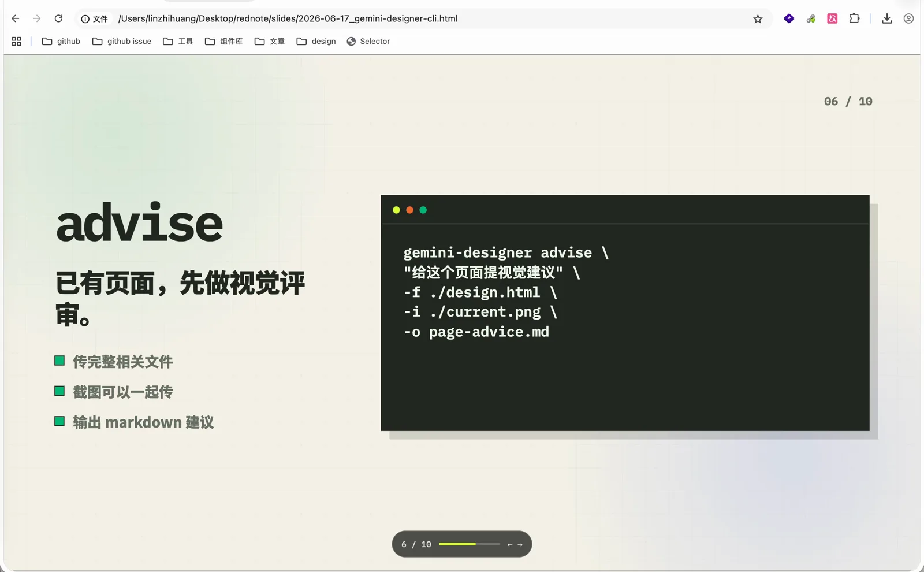Click the 已有页面，先做视觉评审 subtitle
The image size is (924, 572).
pos(180,299)
